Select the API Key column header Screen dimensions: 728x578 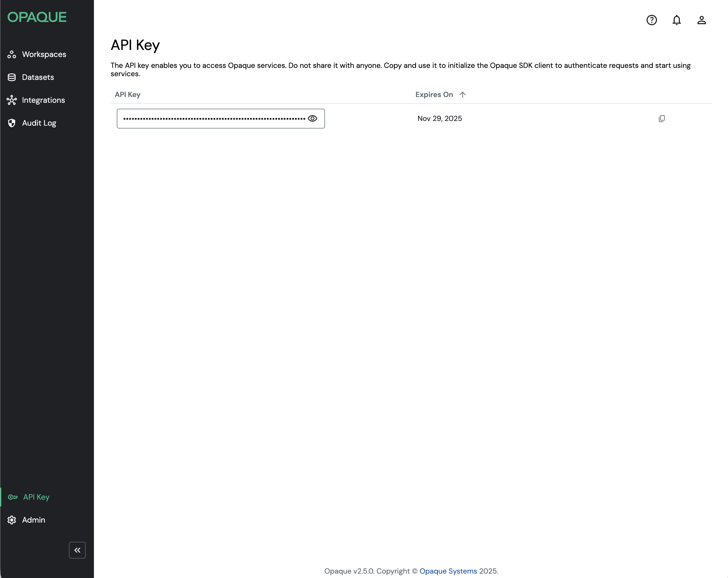tap(128, 95)
